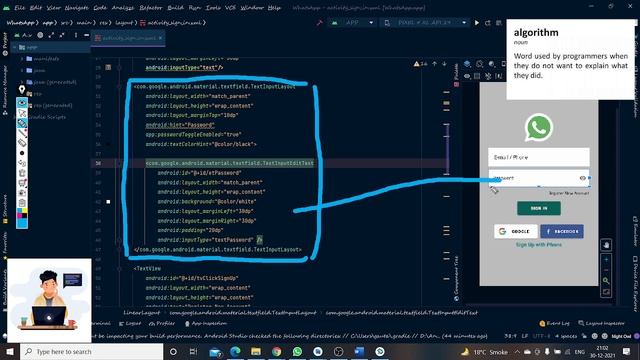Open the APP run configuration dropdown
This screenshot has width=640, height=360.
353,23
